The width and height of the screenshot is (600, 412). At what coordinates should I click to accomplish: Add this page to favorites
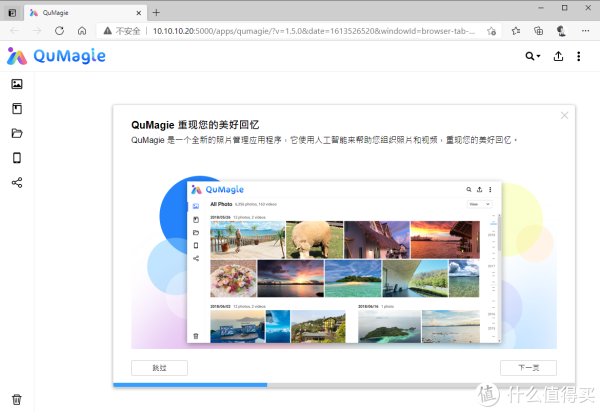[492, 31]
